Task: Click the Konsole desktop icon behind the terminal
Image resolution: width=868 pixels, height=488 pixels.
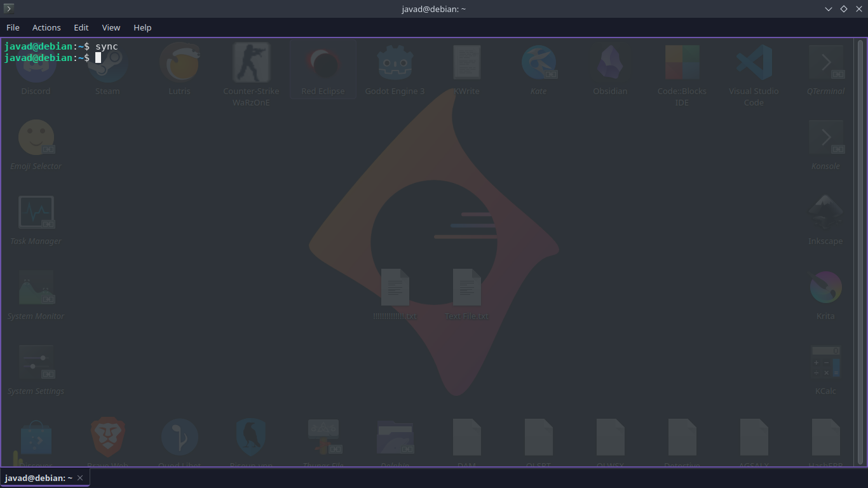Action: (825, 137)
